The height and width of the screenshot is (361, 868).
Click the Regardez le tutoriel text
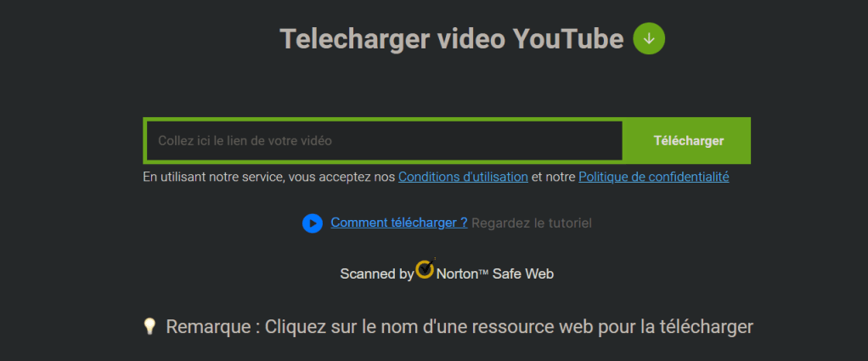click(532, 223)
